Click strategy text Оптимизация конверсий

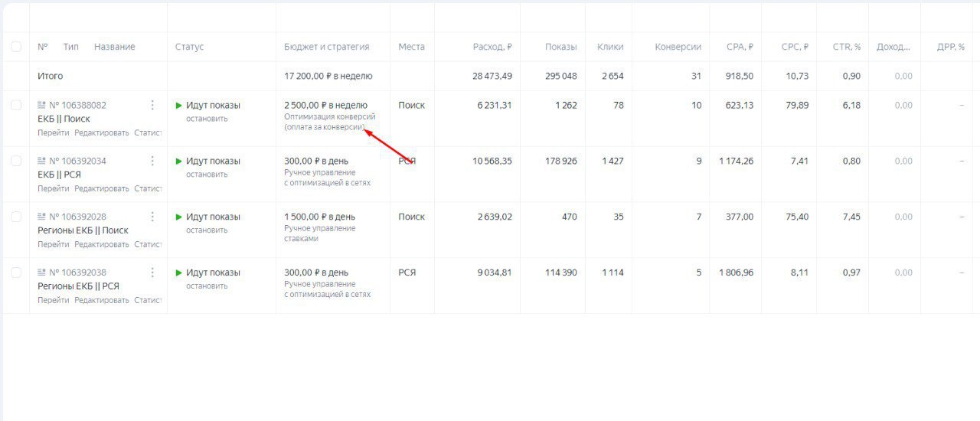click(x=330, y=116)
